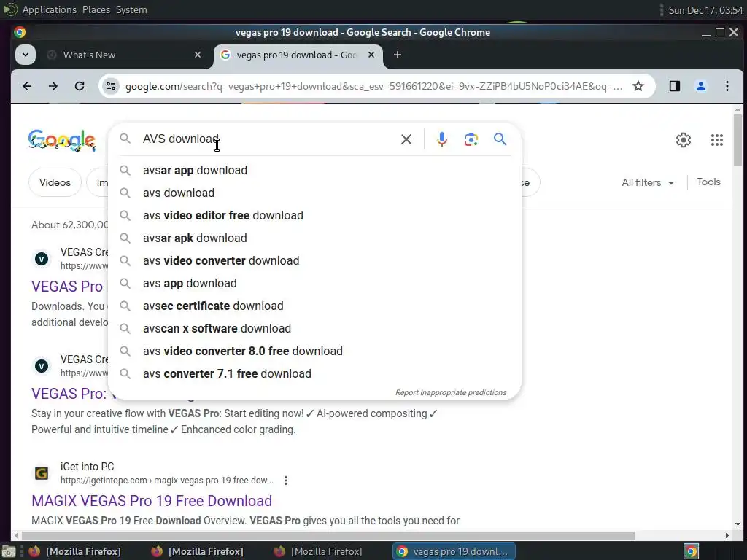Choose suggestion avs app download

315,284
